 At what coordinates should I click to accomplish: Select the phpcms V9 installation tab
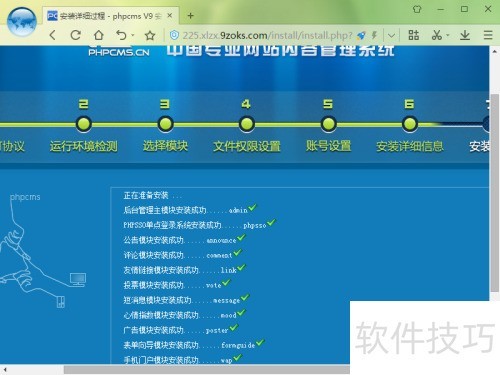110,16
